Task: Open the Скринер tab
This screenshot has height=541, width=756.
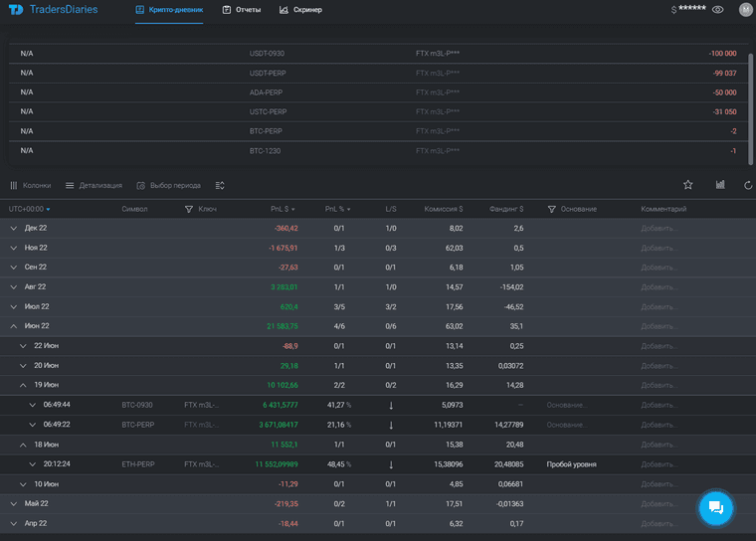Action: click(300, 10)
